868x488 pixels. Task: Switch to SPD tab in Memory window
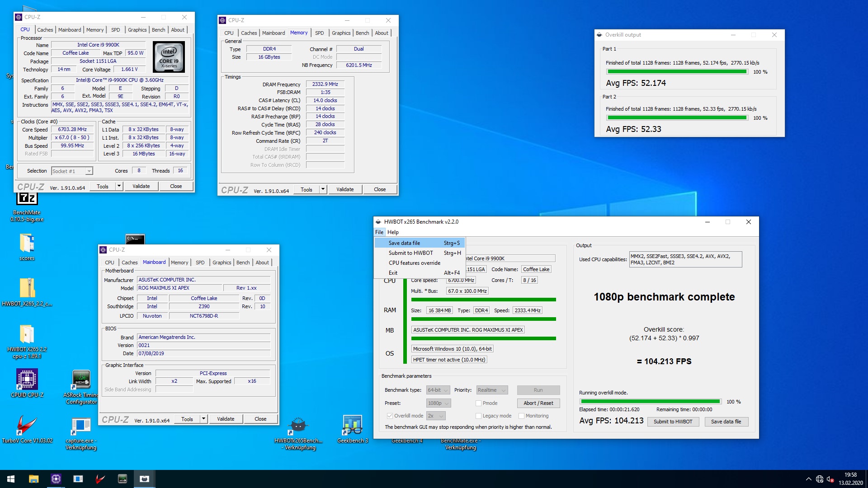pos(319,33)
